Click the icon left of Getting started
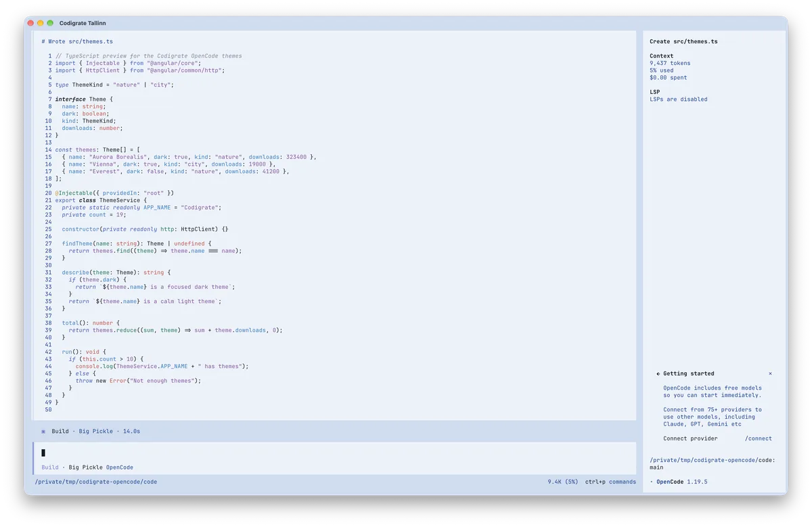Viewport: 812px width, 527px height. pyautogui.click(x=658, y=373)
